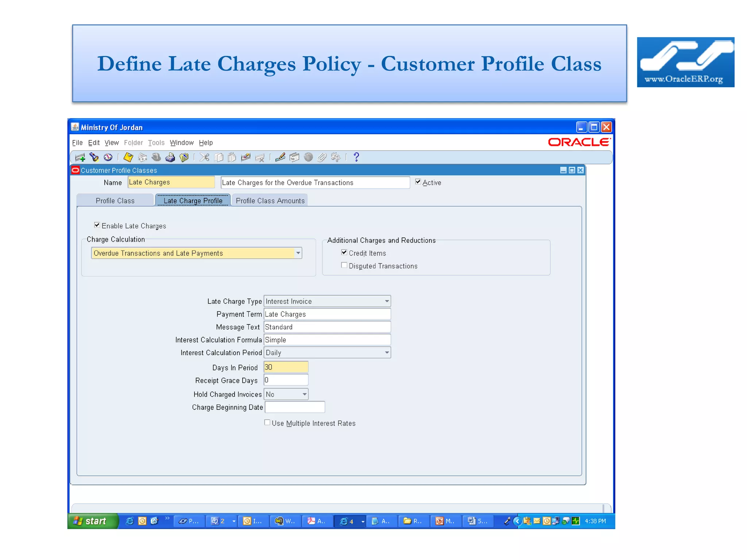
Task: Click the Name field containing Late Charges
Action: point(171,182)
